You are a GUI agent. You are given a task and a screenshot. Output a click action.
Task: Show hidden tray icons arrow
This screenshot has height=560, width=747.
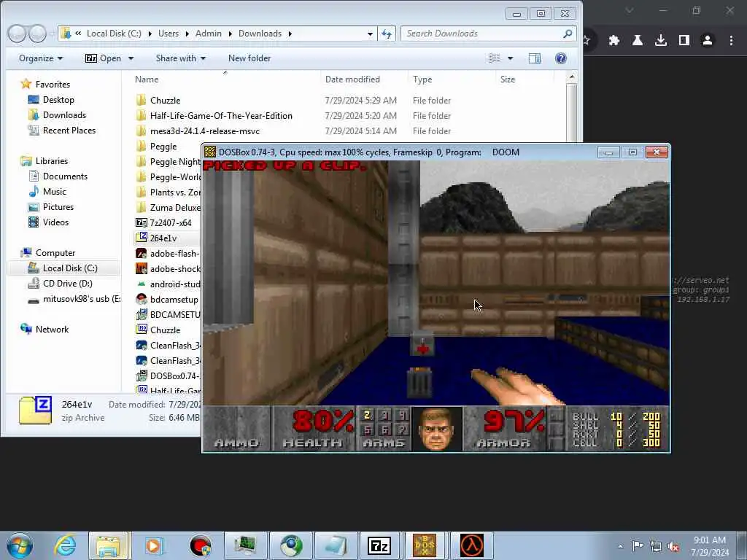coord(620,546)
